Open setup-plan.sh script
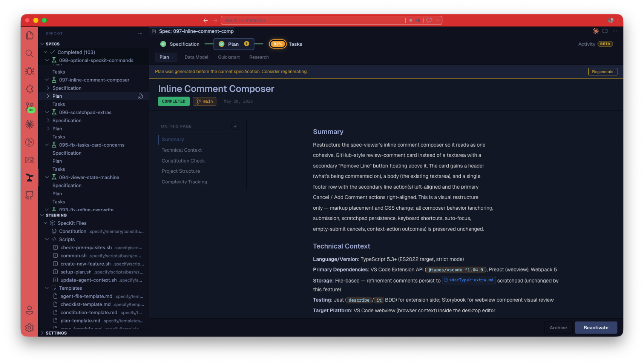Viewport: 644px width, 364px height. tap(94, 272)
